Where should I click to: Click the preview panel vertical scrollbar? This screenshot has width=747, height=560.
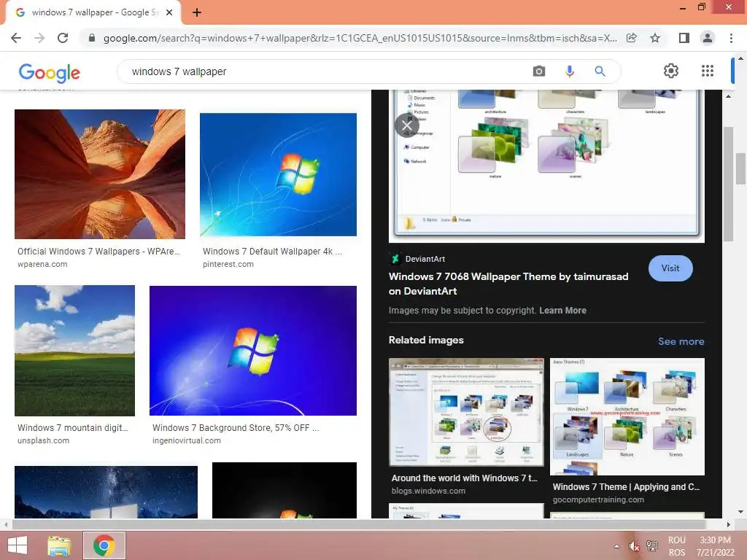[x=727, y=184]
